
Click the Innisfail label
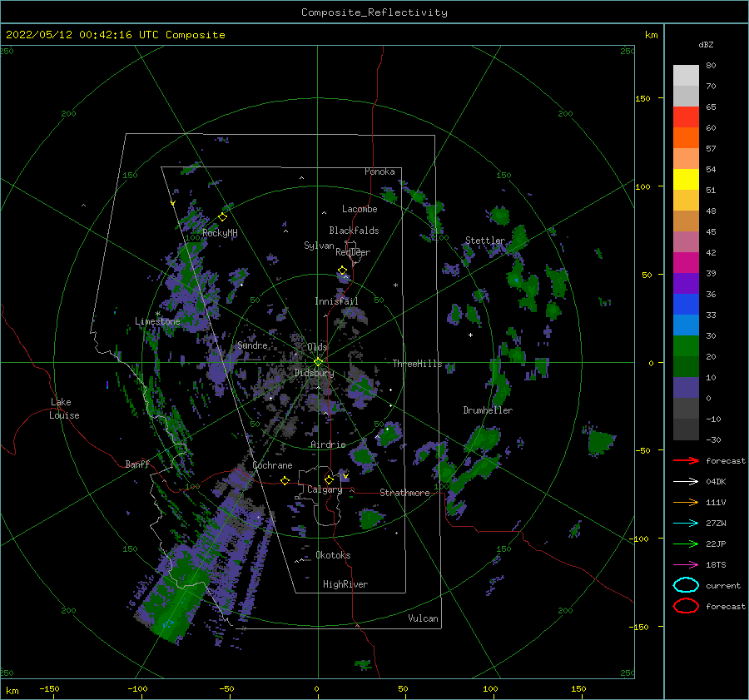(x=336, y=301)
